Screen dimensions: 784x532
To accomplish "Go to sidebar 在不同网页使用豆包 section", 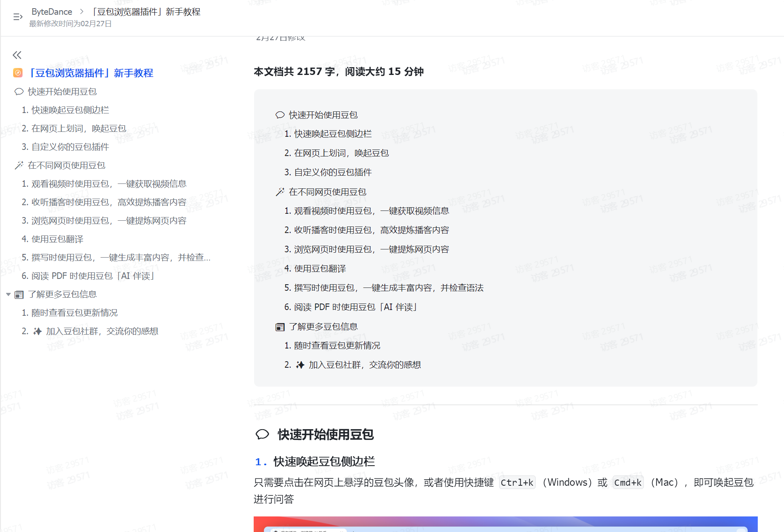I will click(66, 165).
